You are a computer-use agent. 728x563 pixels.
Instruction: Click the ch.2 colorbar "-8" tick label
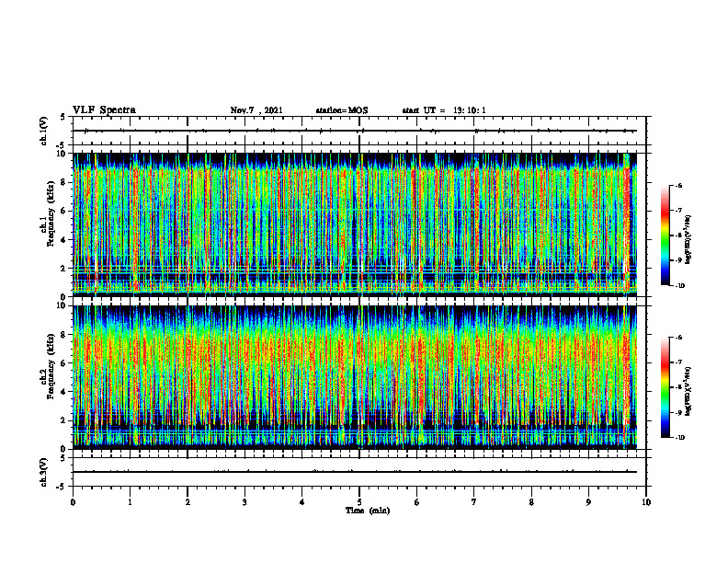pos(678,387)
